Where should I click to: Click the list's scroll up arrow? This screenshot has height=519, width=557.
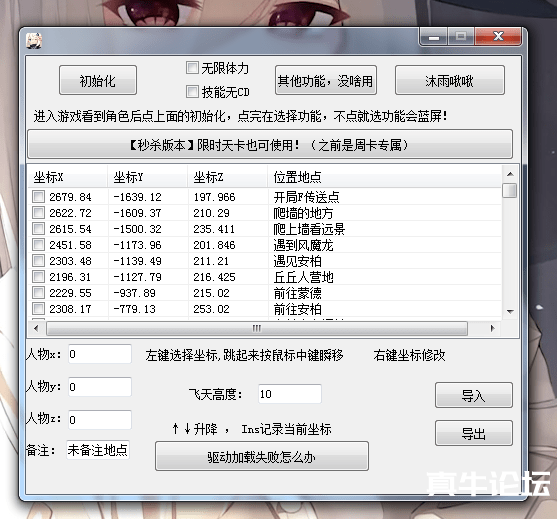coord(510,174)
